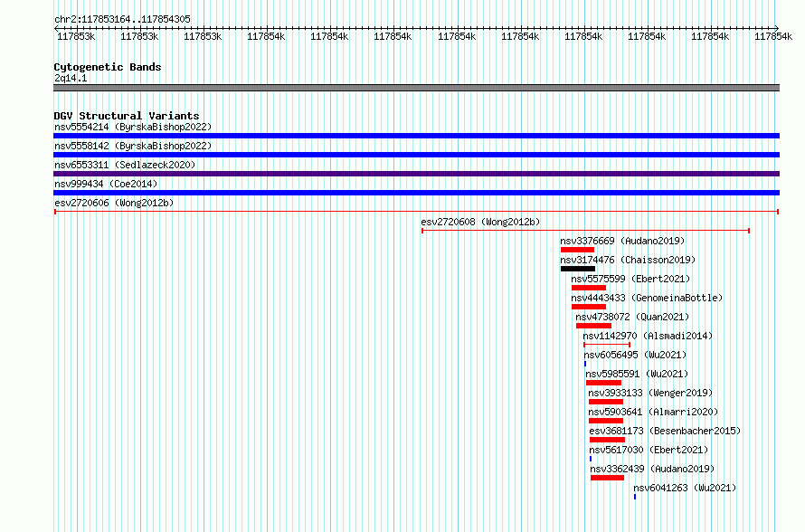805x532 pixels.
Task: Select the Cytogenetic Bands track heading
Action: (x=108, y=67)
